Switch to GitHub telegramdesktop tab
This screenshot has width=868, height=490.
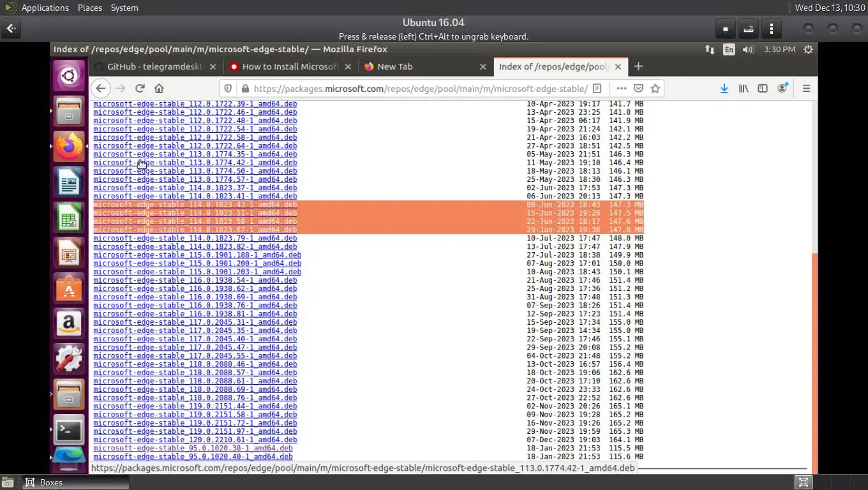click(x=155, y=66)
